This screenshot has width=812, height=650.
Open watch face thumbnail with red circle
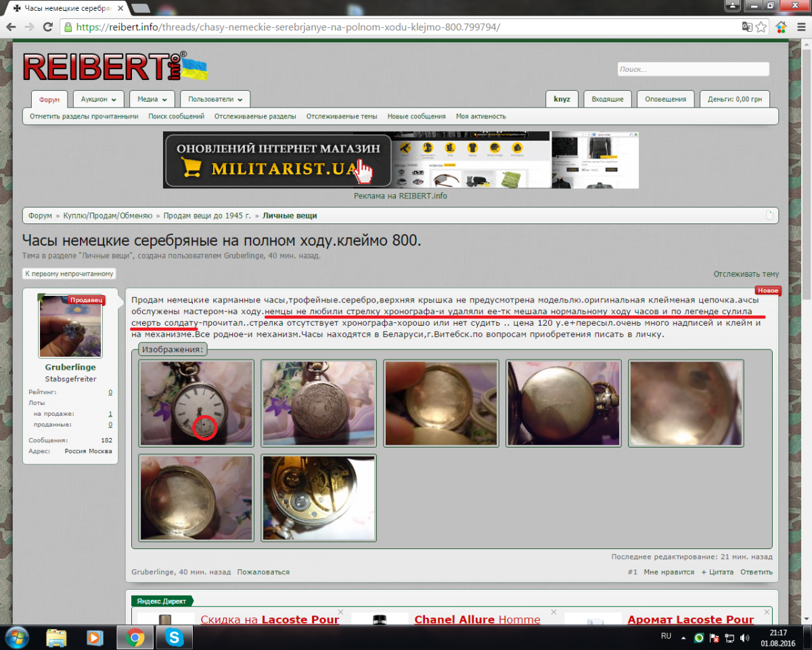pyautogui.click(x=196, y=403)
